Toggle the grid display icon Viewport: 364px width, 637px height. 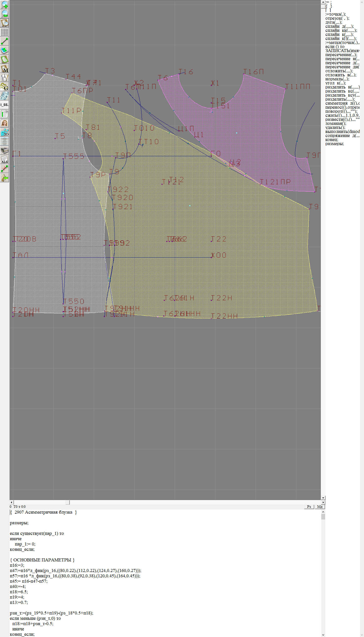5,32
